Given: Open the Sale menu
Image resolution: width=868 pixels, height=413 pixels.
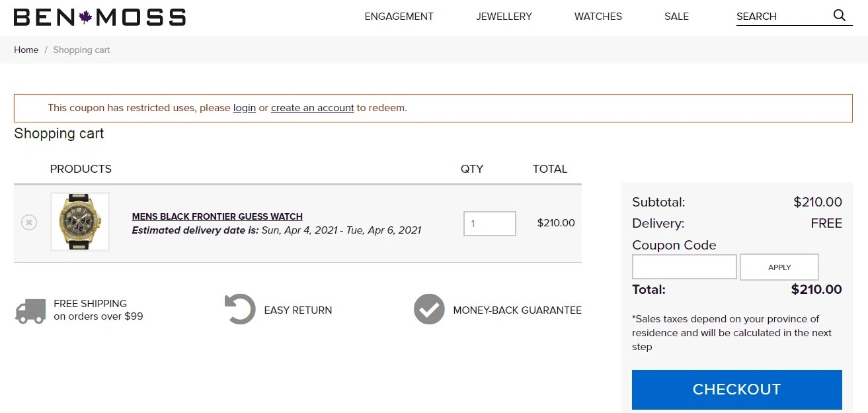Looking at the screenshot, I should click(x=676, y=17).
